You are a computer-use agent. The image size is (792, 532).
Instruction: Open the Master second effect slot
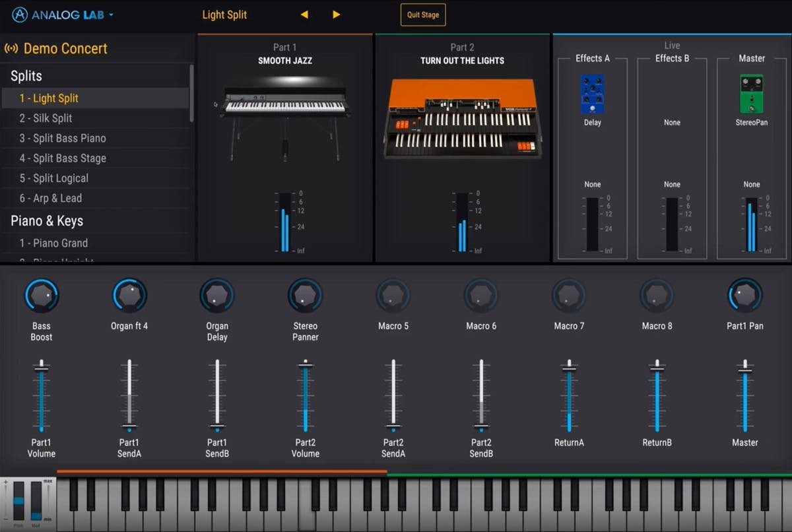[x=752, y=184]
